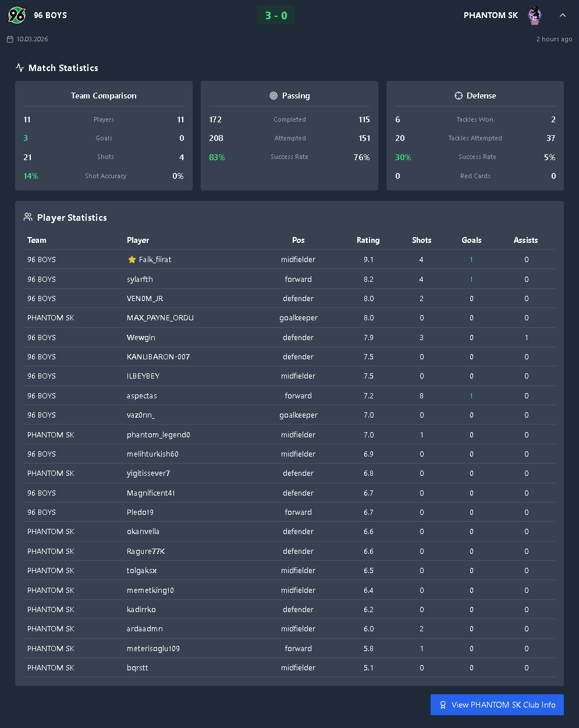Click the star icon next to Faik_filrat
This screenshot has width=579, height=728.
click(132, 260)
